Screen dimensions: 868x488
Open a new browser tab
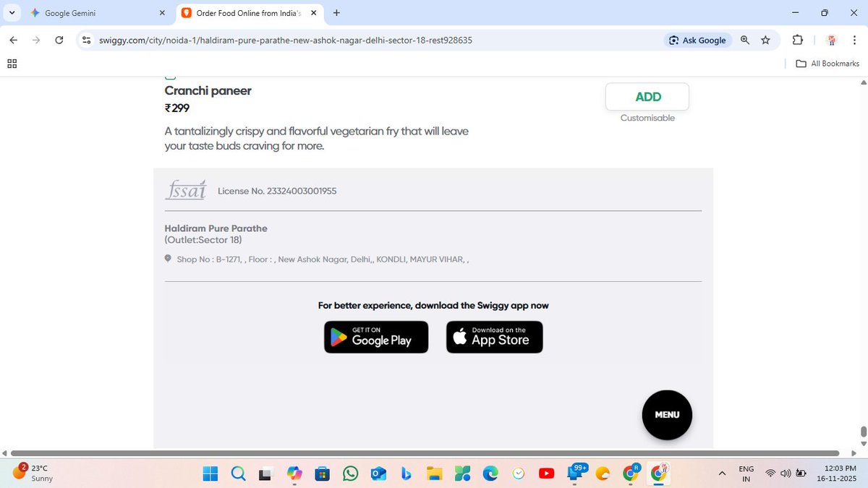336,13
